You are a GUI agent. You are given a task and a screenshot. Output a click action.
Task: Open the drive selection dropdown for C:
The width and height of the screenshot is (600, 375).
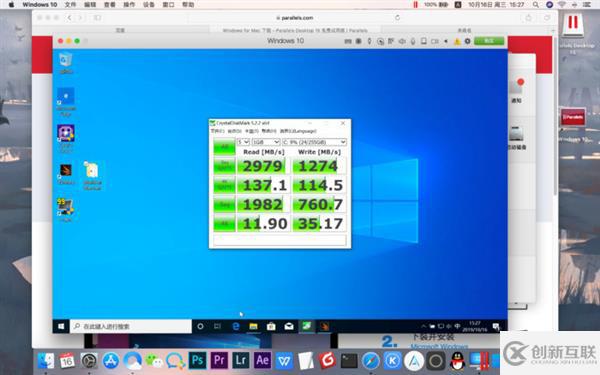(x=314, y=142)
